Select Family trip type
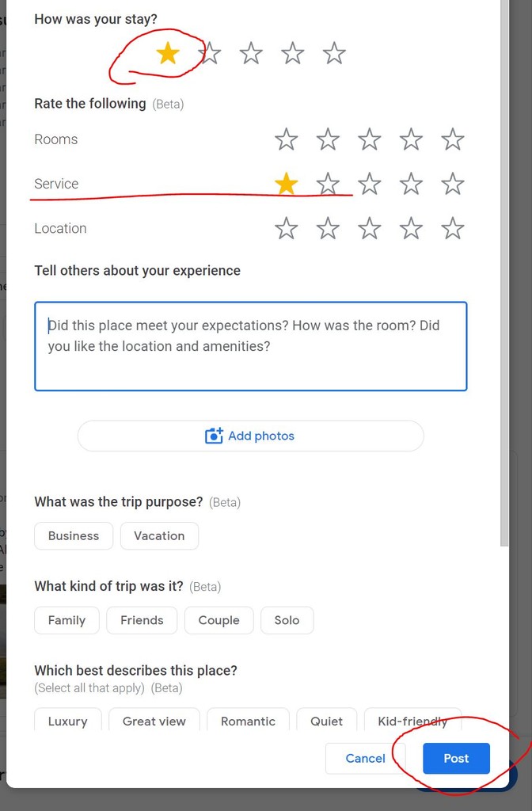The height and width of the screenshot is (811, 532). point(66,620)
